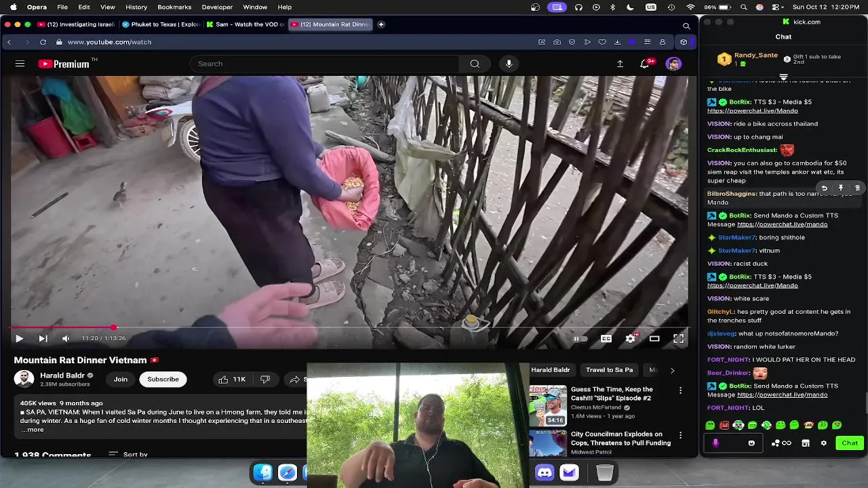Click Wi-Fi status icon
This screenshot has width=868, height=488.
pos(690,7)
